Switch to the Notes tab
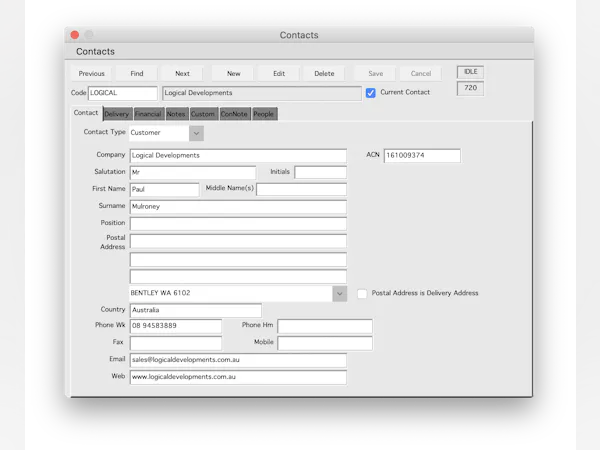Image resolution: width=600 pixels, height=450 pixels. coord(176,114)
